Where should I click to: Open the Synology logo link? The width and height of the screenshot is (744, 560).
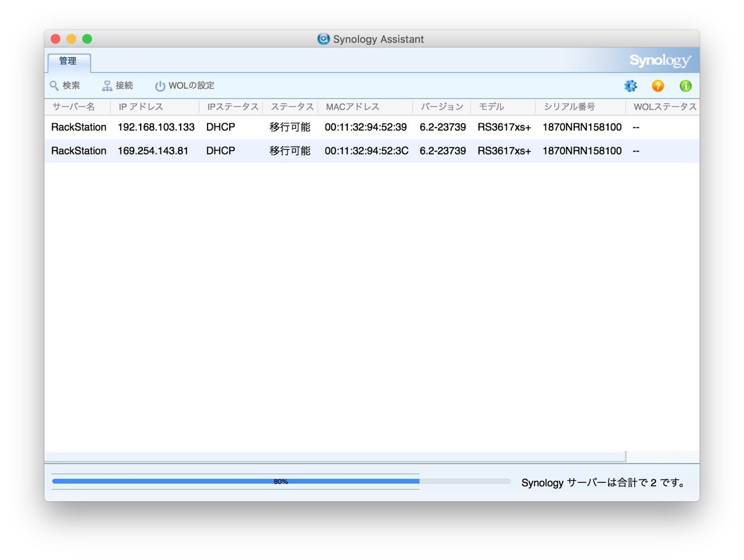click(660, 60)
